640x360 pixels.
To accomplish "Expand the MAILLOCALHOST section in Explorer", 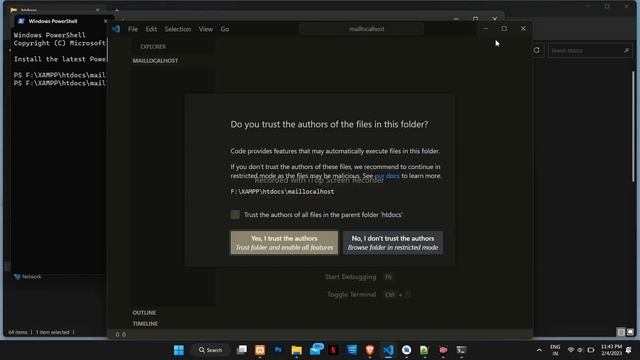I will [x=155, y=61].
